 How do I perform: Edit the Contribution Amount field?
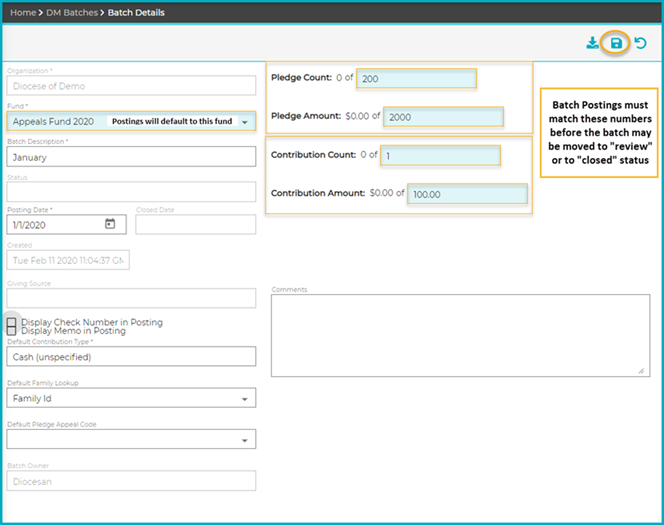click(468, 194)
